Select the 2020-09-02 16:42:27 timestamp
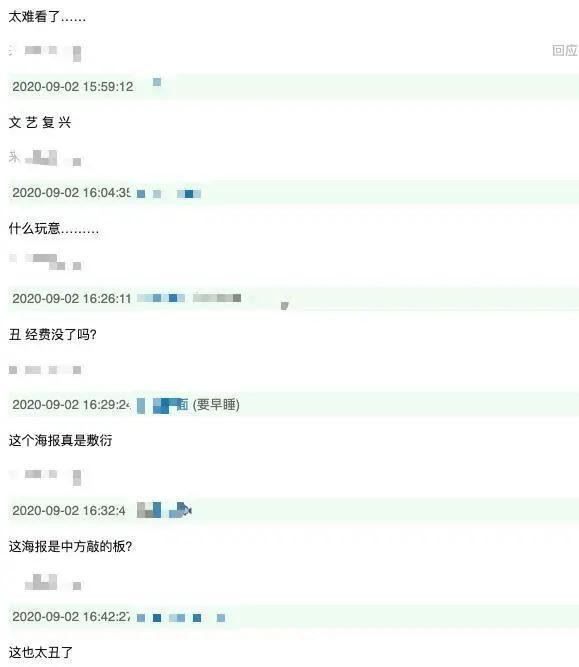This screenshot has width=579, height=667. 71,616
